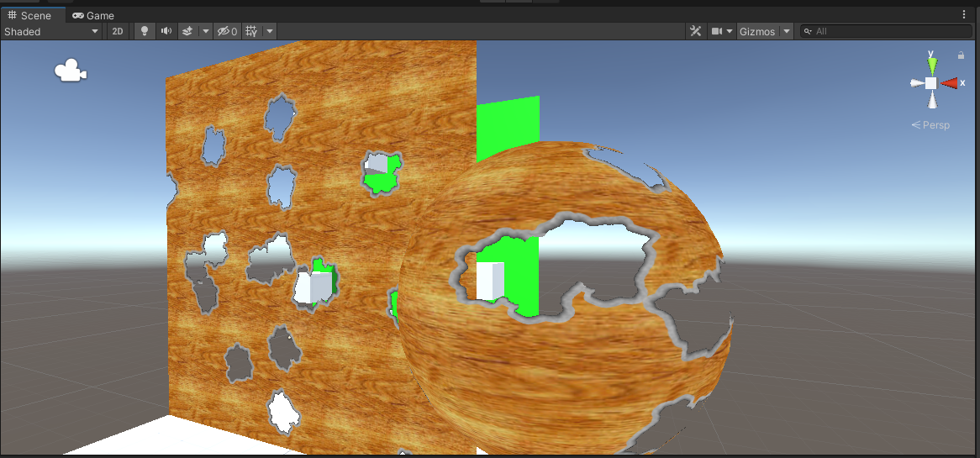Open Scene window three-dot menu
Screen dimensions: 980x458
click(964, 14)
